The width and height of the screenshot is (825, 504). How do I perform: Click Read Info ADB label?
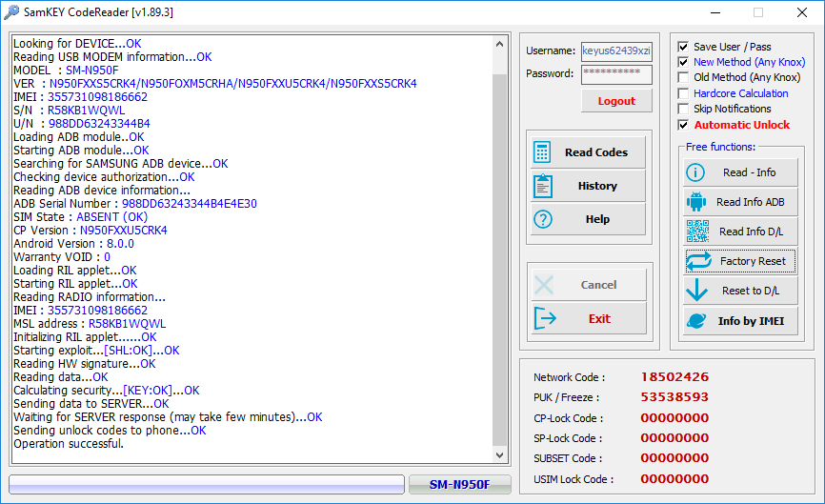(x=751, y=202)
